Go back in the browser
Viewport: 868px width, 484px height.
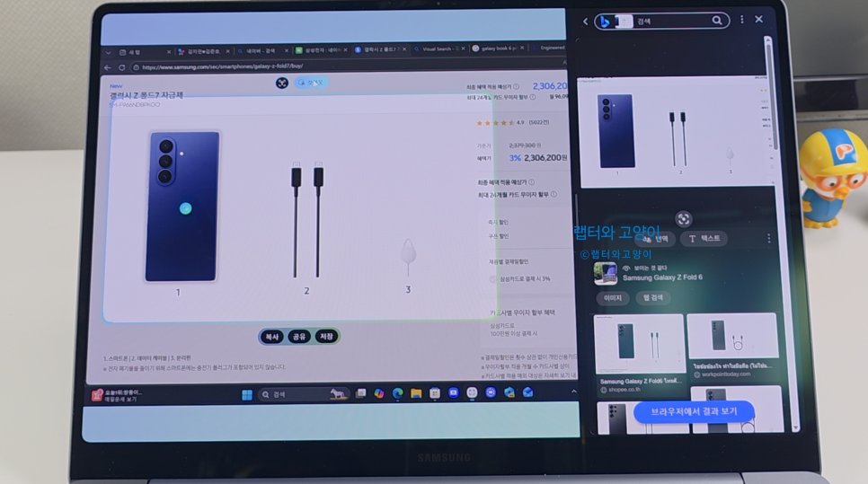tap(108, 67)
